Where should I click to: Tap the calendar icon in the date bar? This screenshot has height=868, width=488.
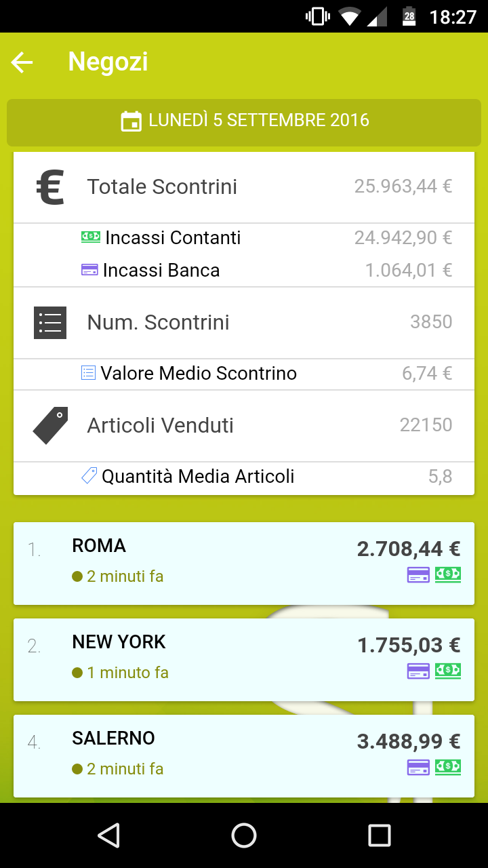click(130, 121)
